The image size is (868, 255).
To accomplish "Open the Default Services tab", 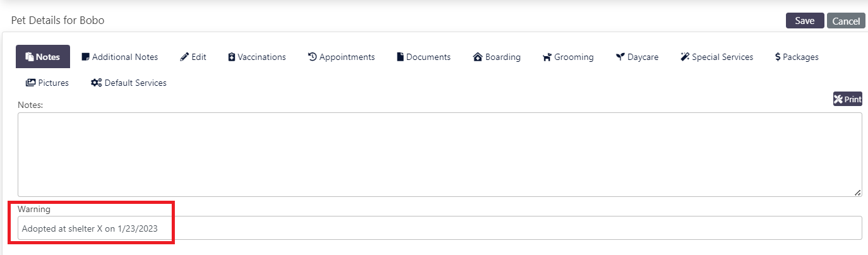I will (129, 83).
